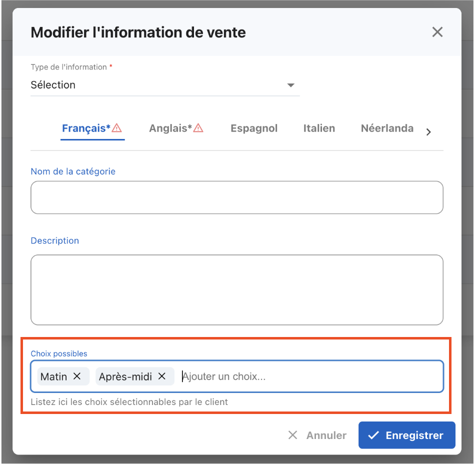This screenshot has width=476, height=464.
Task: Delete the Après-midi chip with its X
Action: [162, 376]
